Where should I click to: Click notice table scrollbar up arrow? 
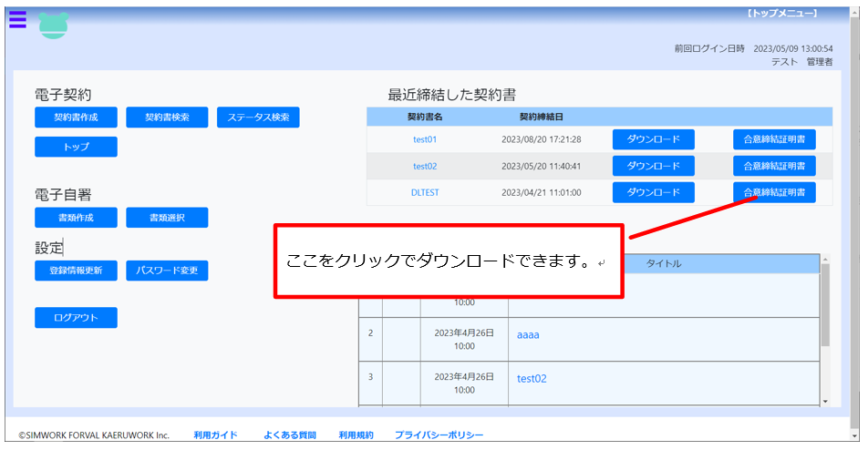tap(825, 260)
